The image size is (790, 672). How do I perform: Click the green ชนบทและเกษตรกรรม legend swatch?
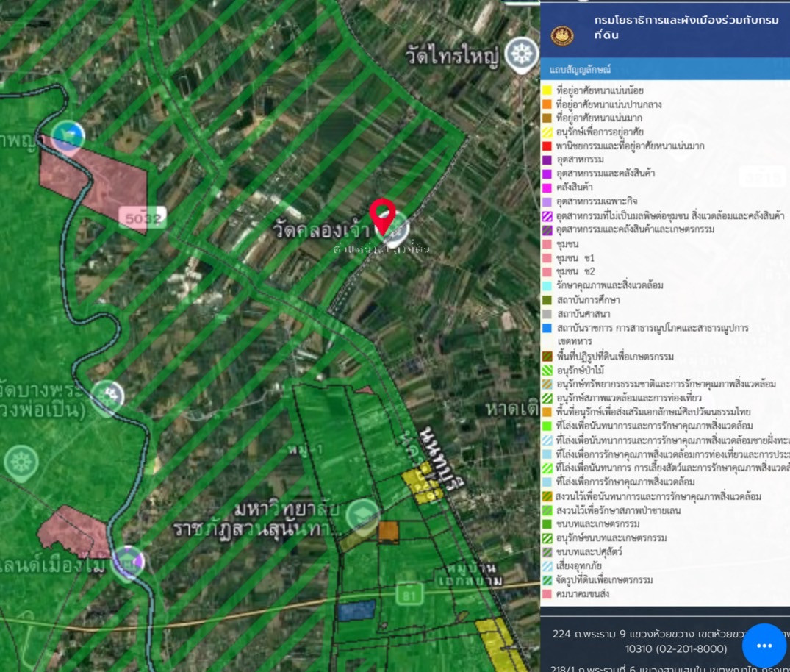547,523
